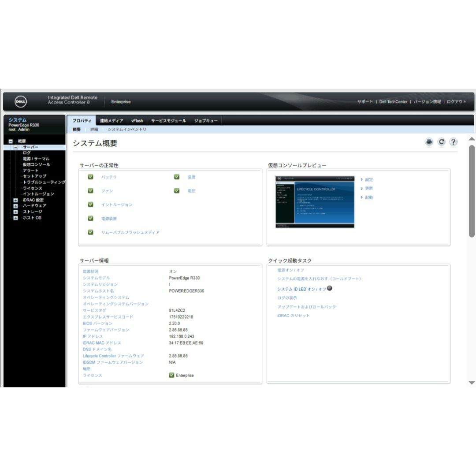Click the green check beside ファン
This screenshot has height=476, width=476.
pyautogui.click(x=90, y=191)
